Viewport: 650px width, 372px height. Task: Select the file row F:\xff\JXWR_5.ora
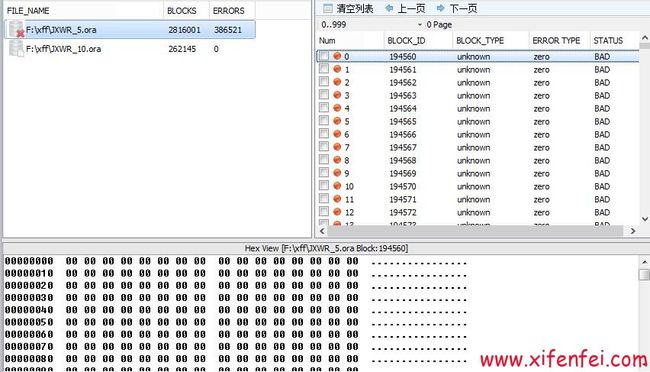coord(131,29)
